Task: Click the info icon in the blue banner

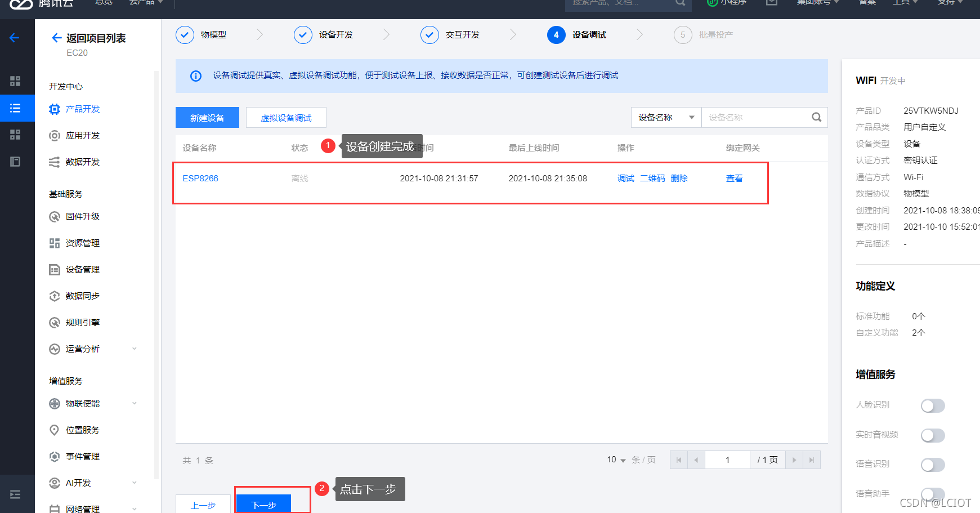Action: click(196, 76)
